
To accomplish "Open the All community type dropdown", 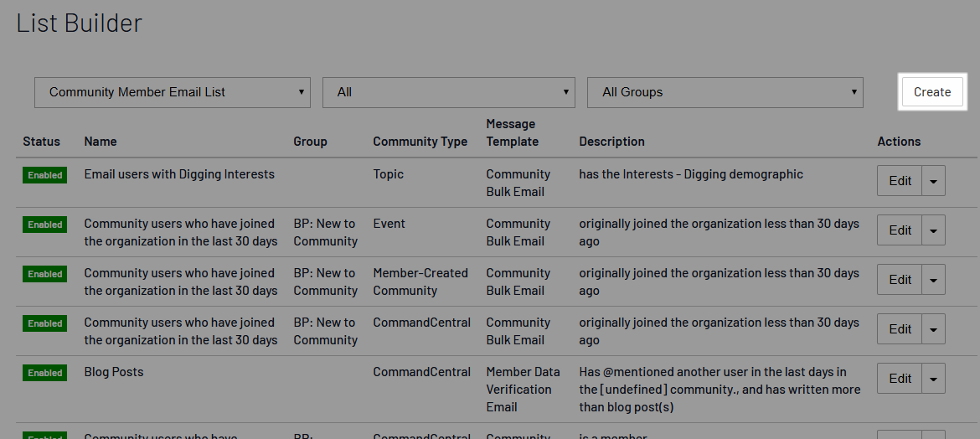I will pos(449,92).
